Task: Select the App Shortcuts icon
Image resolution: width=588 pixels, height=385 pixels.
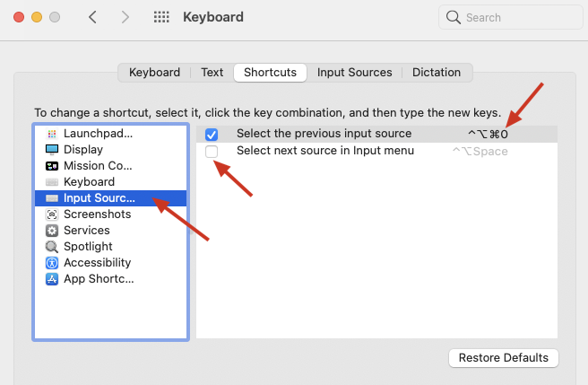Action: (x=51, y=279)
